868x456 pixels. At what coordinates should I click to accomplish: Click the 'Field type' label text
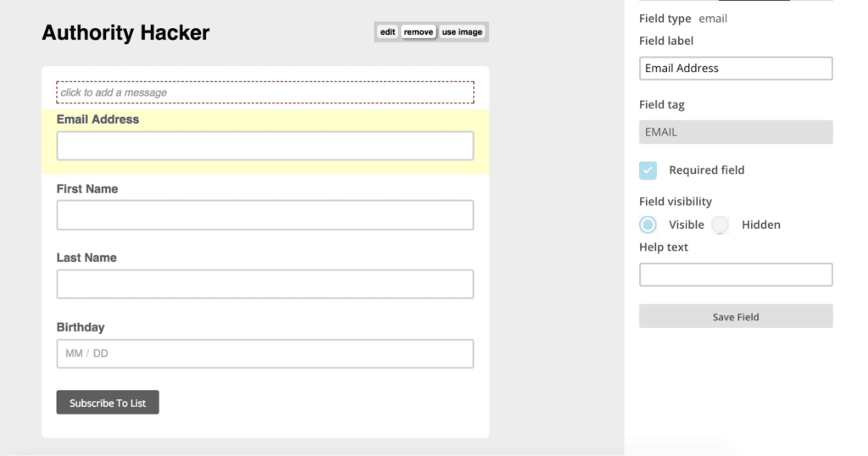(x=665, y=19)
